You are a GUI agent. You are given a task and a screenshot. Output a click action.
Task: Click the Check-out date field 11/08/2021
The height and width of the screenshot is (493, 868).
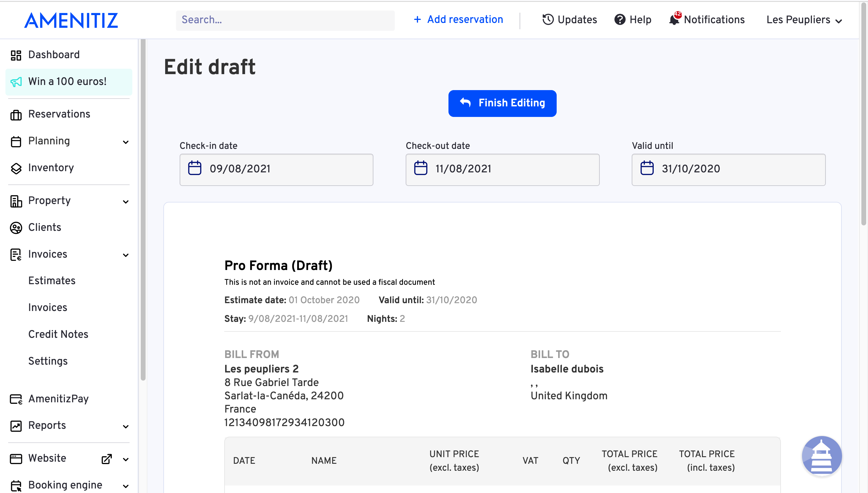pyautogui.click(x=502, y=170)
